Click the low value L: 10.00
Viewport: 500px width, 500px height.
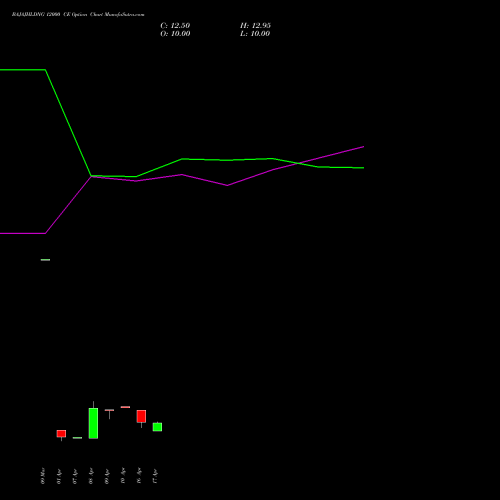255,34
